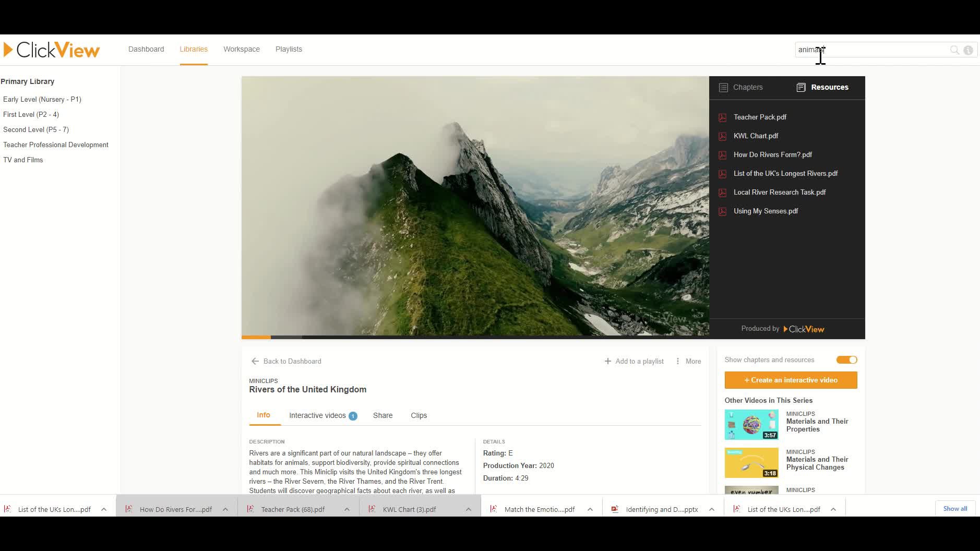
Task: Click Show all downloads
Action: [x=955, y=508]
